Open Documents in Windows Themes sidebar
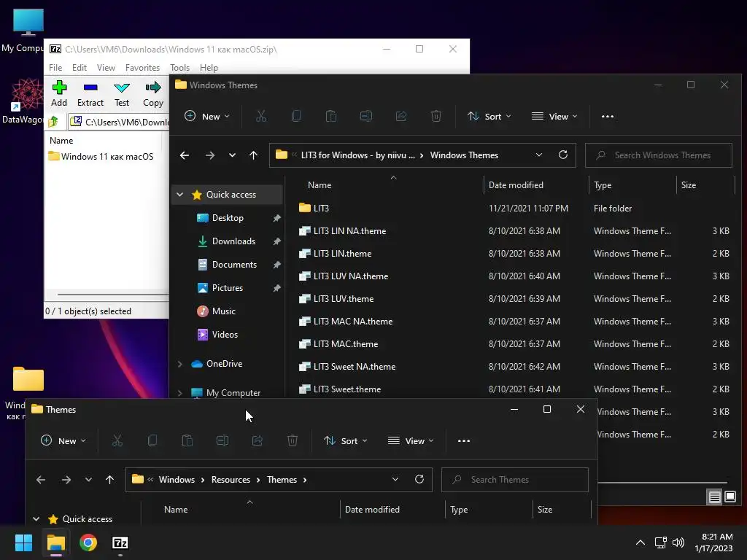747x560 pixels. pos(234,264)
